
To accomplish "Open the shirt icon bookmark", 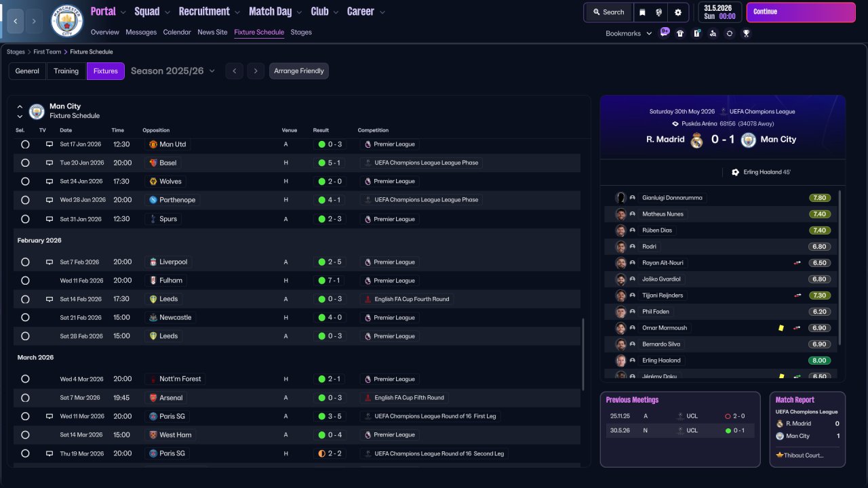I will 680,33.
